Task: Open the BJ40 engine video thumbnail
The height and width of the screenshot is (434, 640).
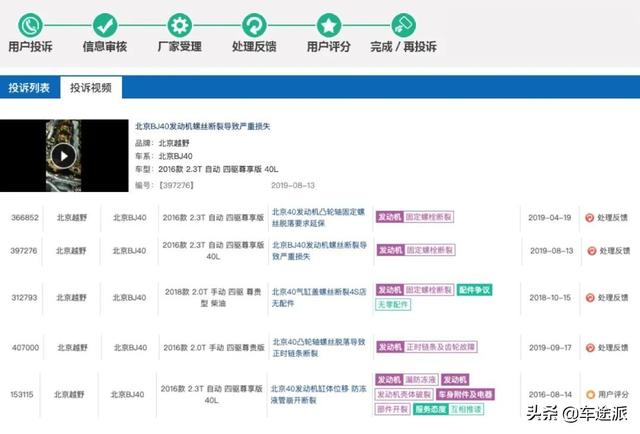Action: click(64, 156)
